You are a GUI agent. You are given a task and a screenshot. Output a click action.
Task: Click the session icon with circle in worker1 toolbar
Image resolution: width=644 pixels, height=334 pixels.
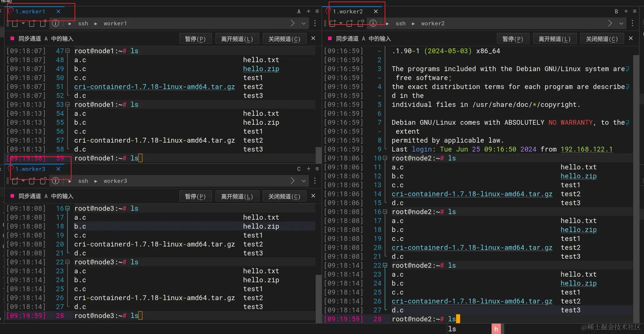point(43,23)
